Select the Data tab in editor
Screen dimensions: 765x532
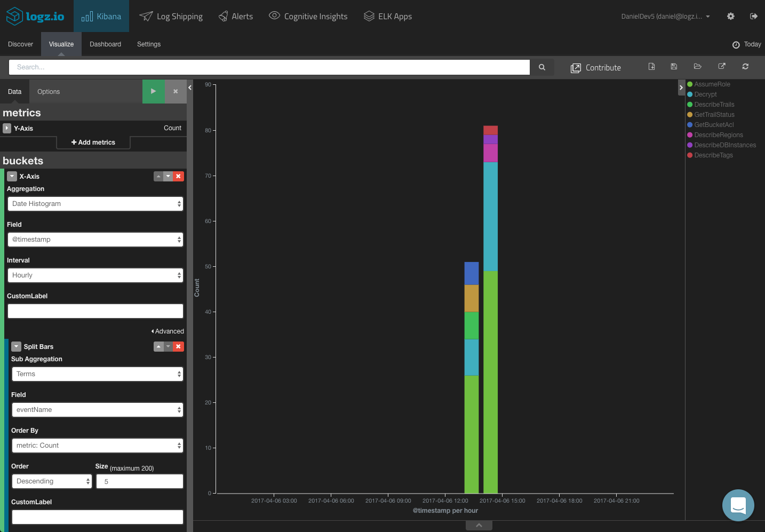pos(14,92)
